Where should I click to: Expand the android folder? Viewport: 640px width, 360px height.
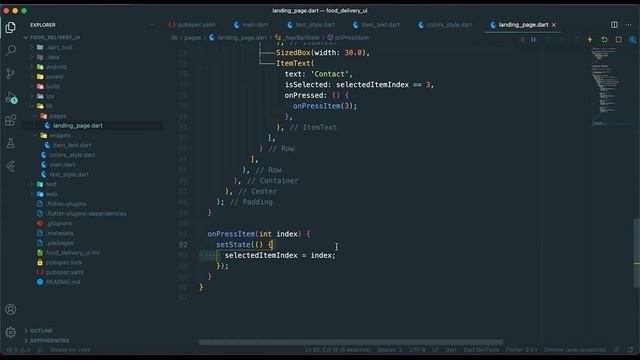click(x=56, y=67)
